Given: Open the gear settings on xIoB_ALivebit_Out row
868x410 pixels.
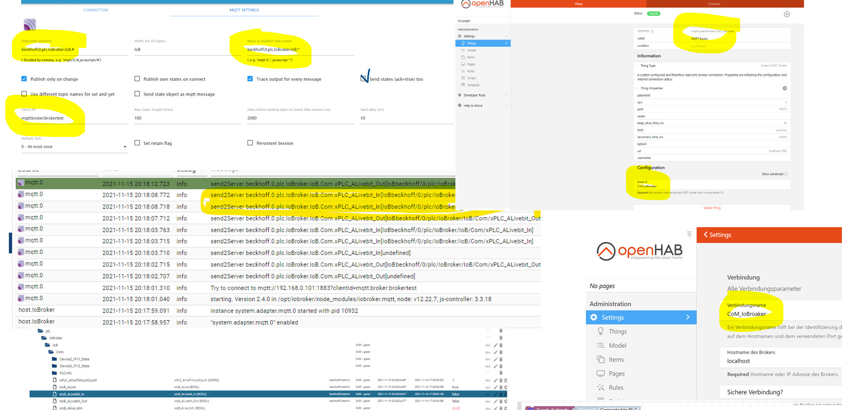Looking at the screenshot, I should pyautogui.click(x=506, y=401).
